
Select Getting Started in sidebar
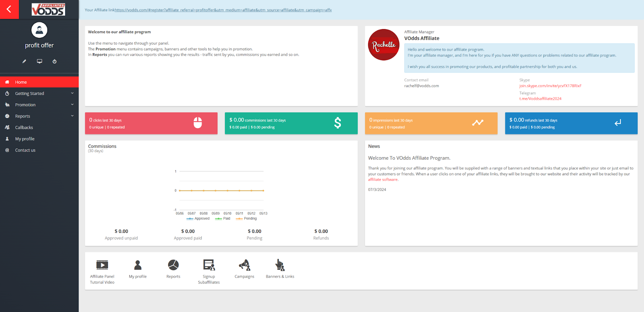39,93
